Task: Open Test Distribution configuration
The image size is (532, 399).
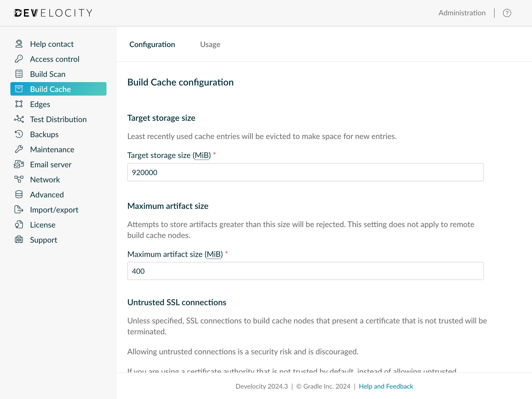Action: [x=58, y=119]
